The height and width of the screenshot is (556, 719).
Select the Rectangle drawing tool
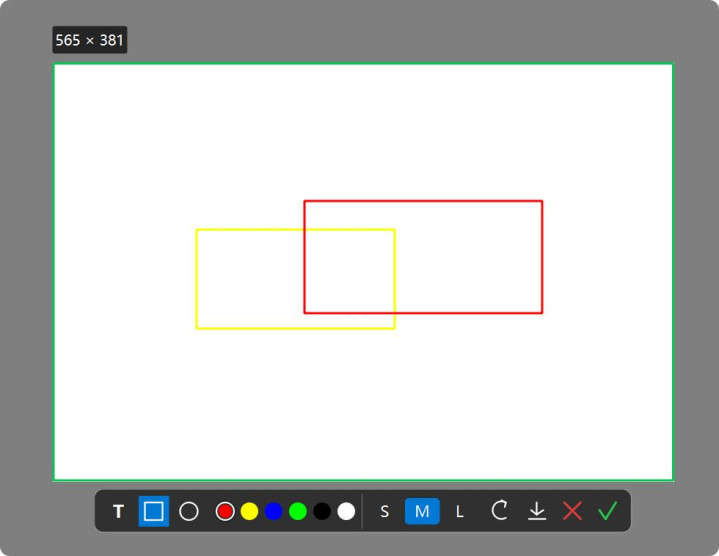(x=154, y=511)
